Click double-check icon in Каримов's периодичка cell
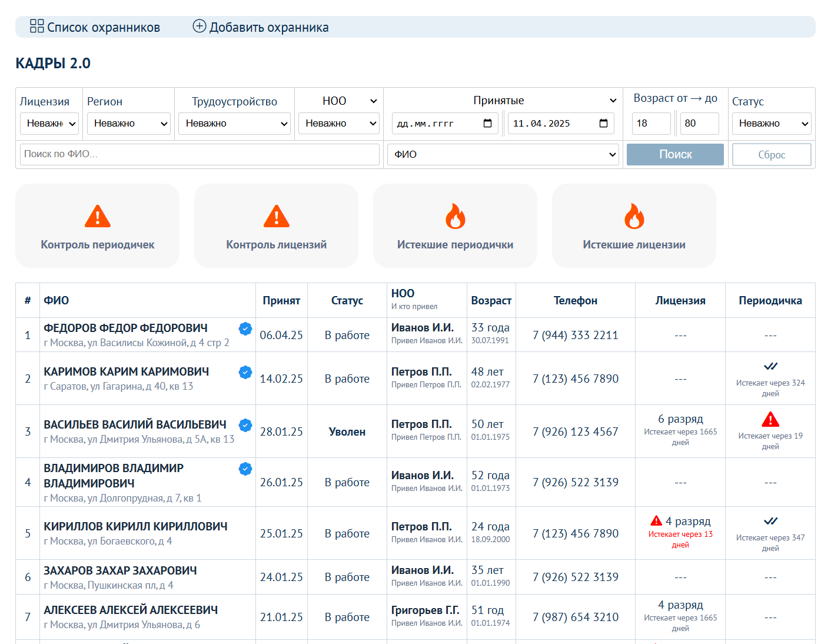Viewport: 821px width, 644px height. [x=770, y=367]
